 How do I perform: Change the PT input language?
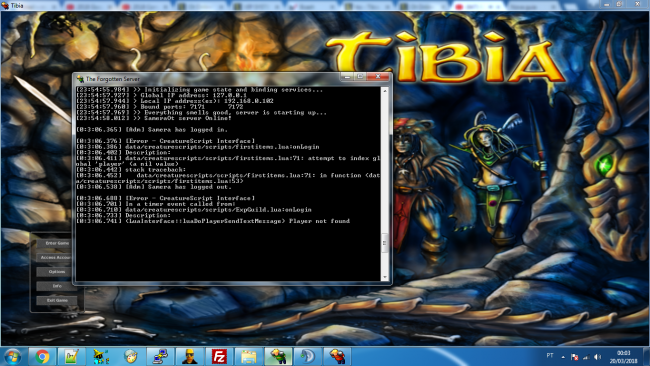pos(550,356)
